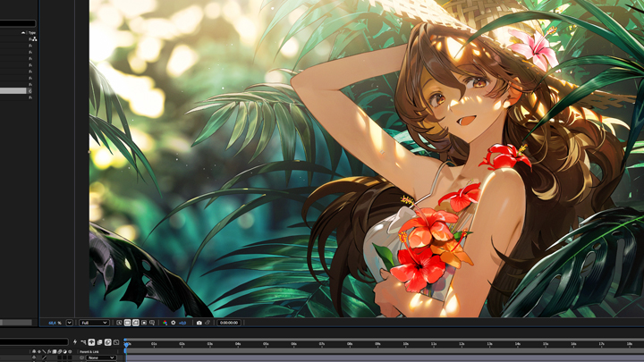Open the Fast Previews options icon
The height and width of the screenshot is (362, 644).
119,323
